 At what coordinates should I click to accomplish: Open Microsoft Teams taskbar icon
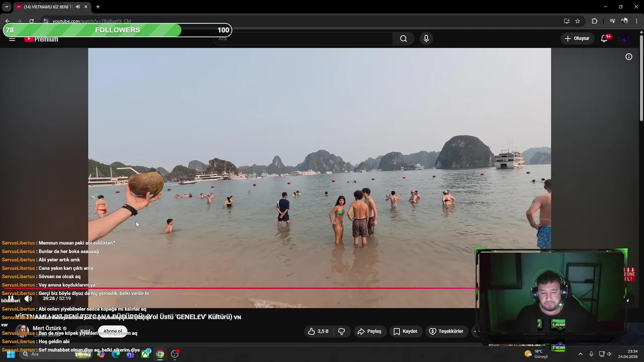pyautogui.click(x=130, y=354)
